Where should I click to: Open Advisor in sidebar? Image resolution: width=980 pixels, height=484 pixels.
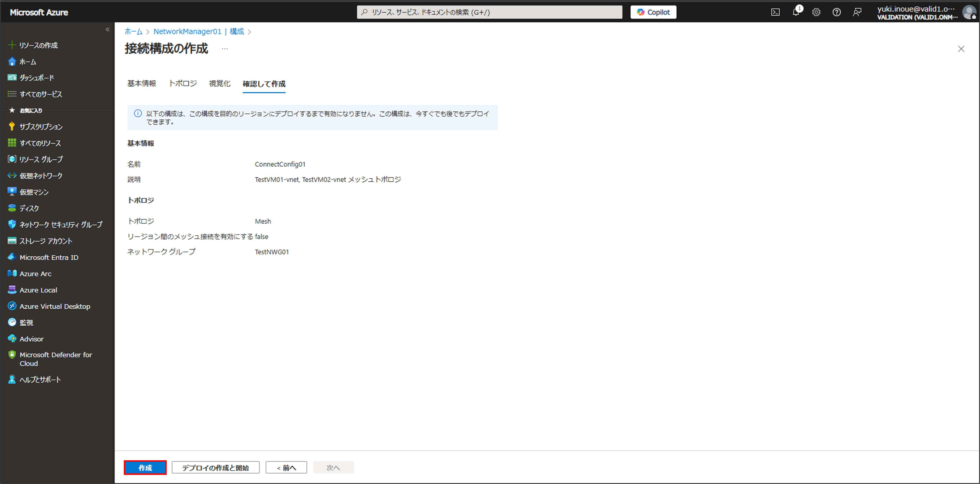tap(26, 339)
